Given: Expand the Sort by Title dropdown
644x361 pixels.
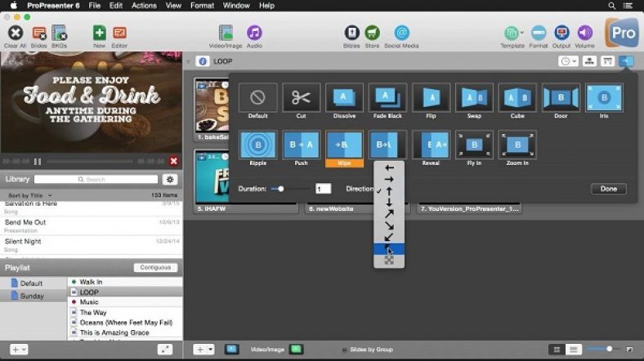Looking at the screenshot, I should pyautogui.click(x=31, y=195).
